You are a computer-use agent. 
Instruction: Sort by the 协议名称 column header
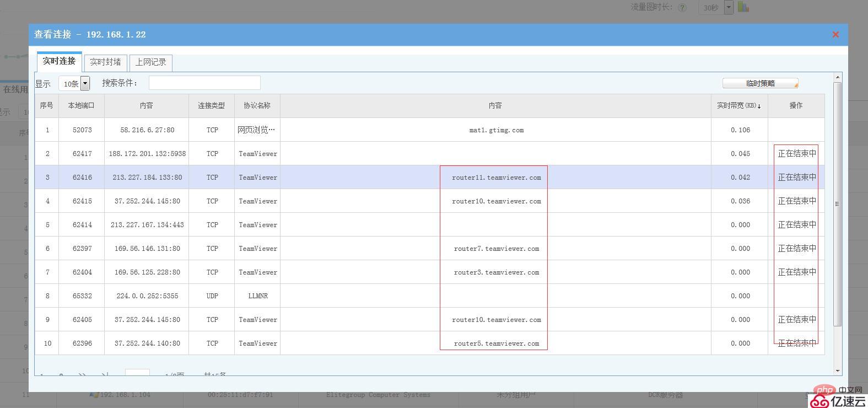pos(257,106)
